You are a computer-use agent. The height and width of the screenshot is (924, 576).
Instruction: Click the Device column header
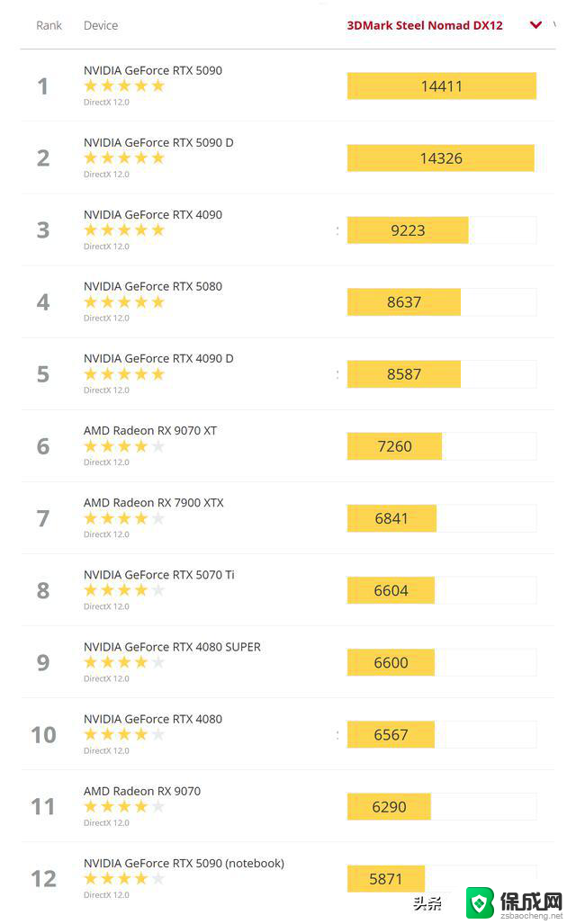pyautogui.click(x=101, y=25)
